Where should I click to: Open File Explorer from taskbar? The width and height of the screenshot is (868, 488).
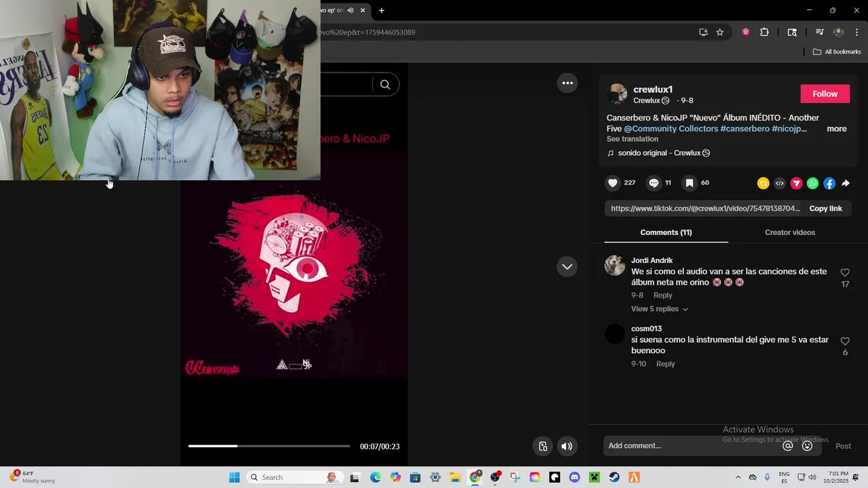click(x=455, y=477)
